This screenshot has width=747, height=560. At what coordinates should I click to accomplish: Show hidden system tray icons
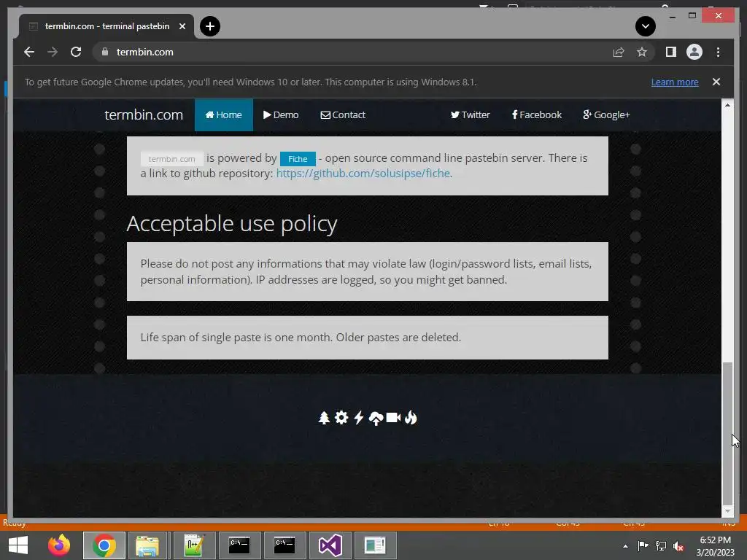pos(625,546)
